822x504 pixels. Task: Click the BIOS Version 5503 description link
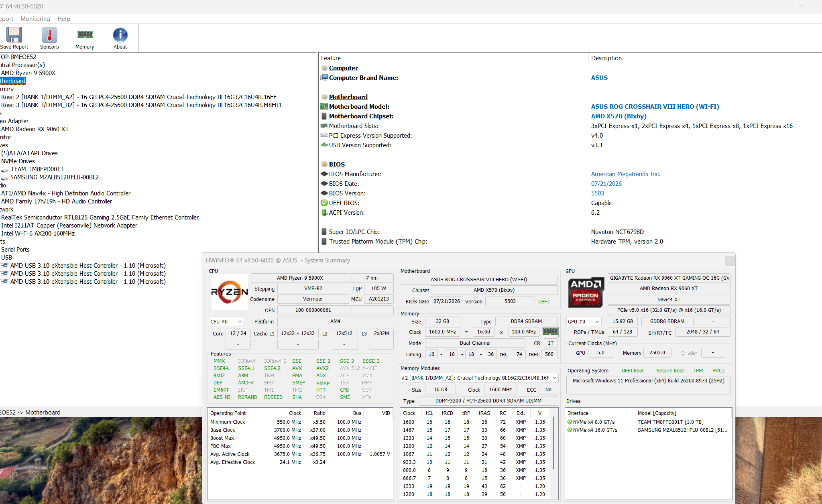pos(598,193)
